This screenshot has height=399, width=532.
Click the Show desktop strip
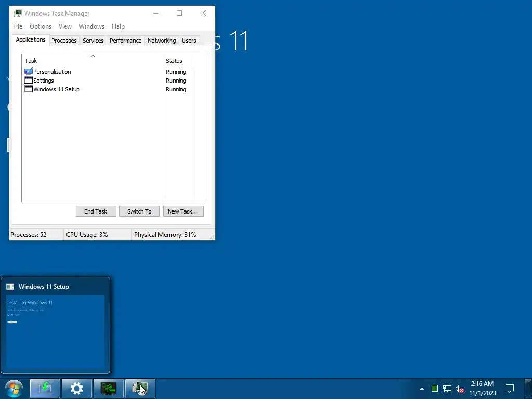click(x=528, y=389)
